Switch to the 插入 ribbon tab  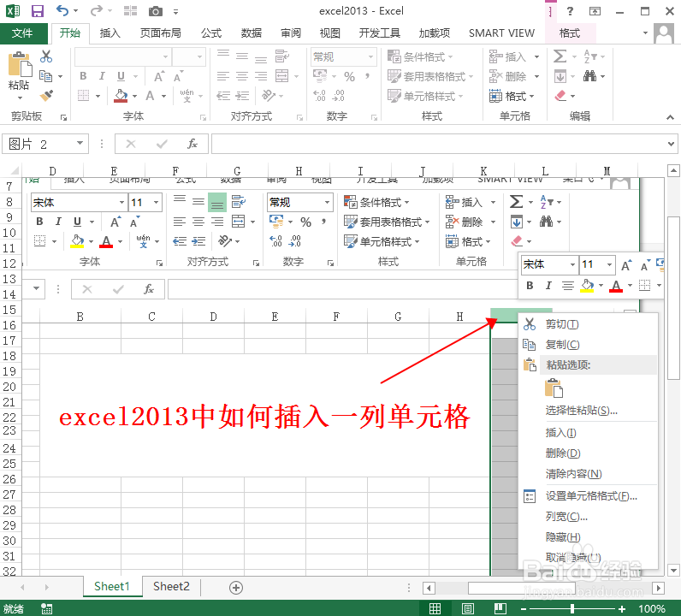click(x=110, y=33)
